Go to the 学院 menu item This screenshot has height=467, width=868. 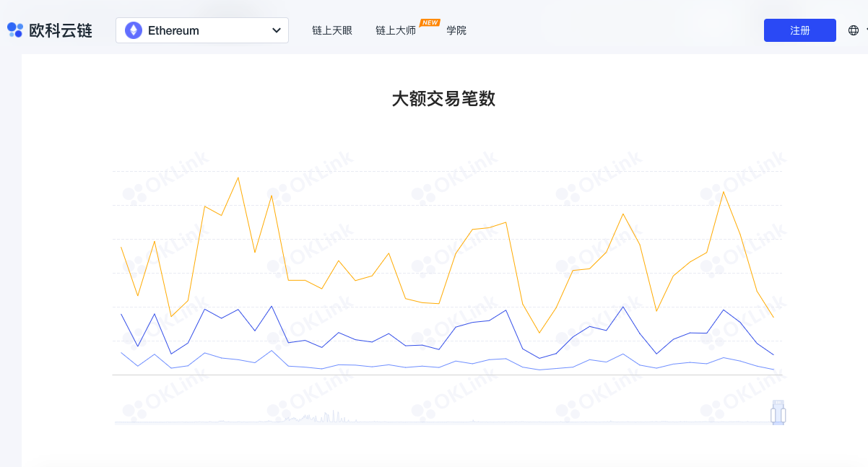click(x=456, y=31)
